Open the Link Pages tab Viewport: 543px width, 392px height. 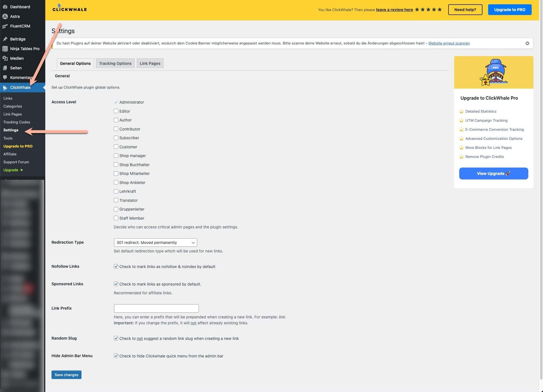coord(150,63)
